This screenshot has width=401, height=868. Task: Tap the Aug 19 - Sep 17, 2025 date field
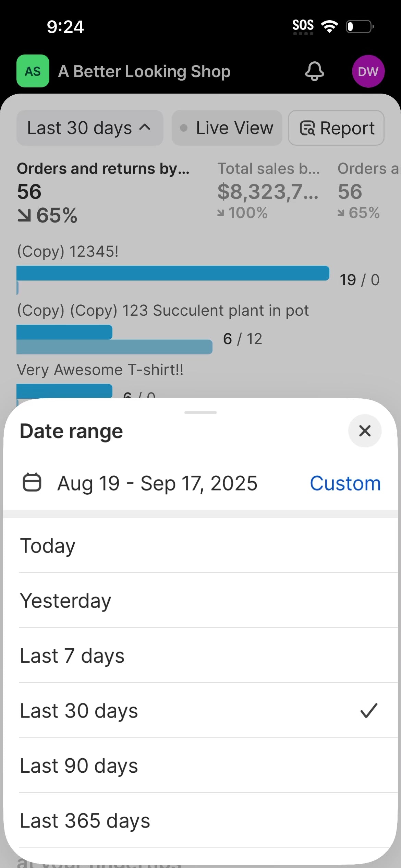click(x=157, y=483)
